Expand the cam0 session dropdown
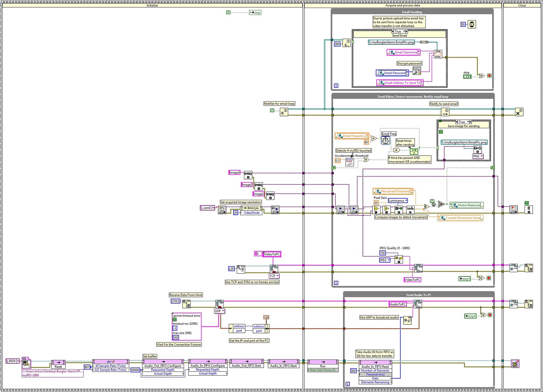The width and height of the screenshot is (543, 392). [x=213, y=208]
